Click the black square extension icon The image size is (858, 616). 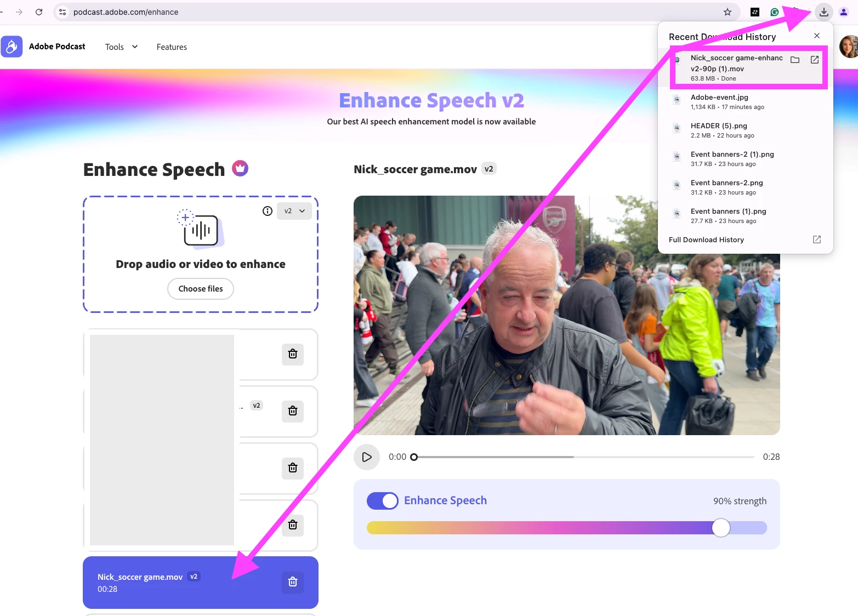click(x=755, y=12)
